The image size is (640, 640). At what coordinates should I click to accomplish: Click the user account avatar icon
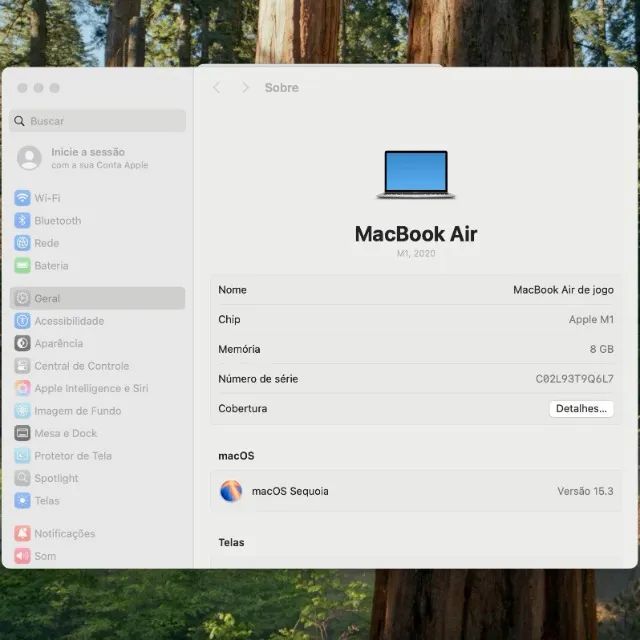[x=29, y=158]
